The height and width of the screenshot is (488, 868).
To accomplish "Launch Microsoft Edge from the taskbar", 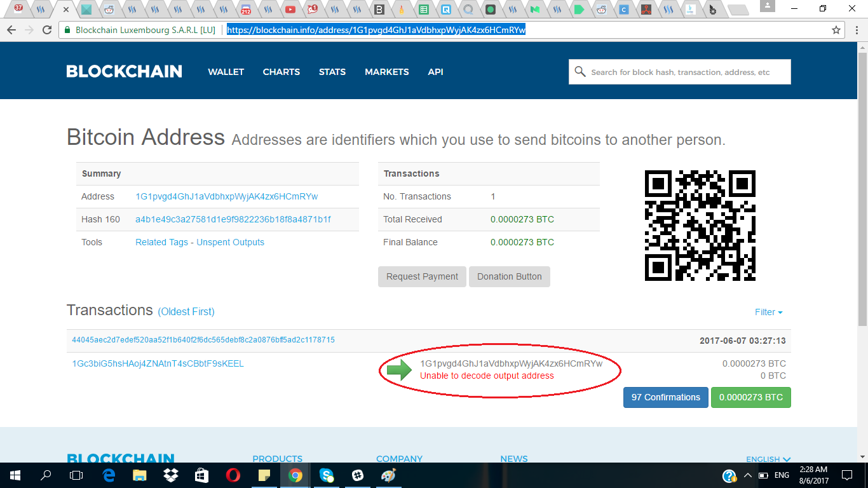I will pyautogui.click(x=109, y=475).
